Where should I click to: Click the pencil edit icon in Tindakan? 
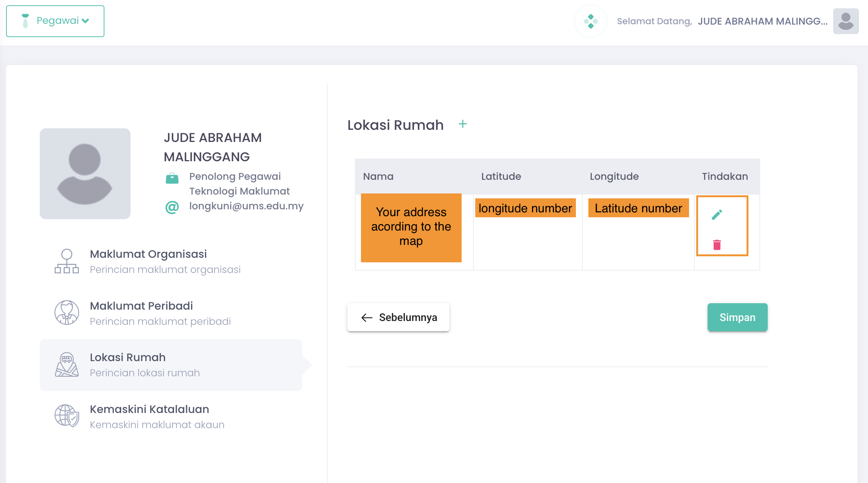[717, 215]
